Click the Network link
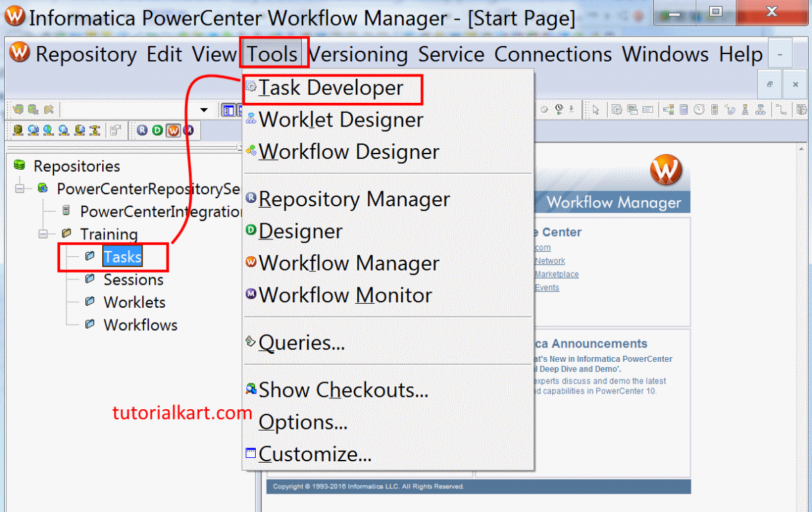The width and height of the screenshot is (812, 512). point(549,260)
